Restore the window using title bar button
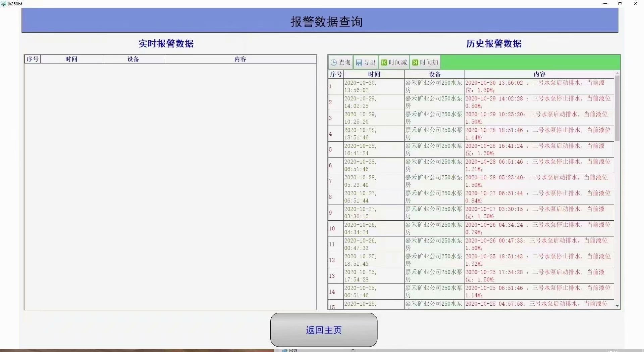Image resolution: width=644 pixels, height=352 pixels. (x=620, y=4)
